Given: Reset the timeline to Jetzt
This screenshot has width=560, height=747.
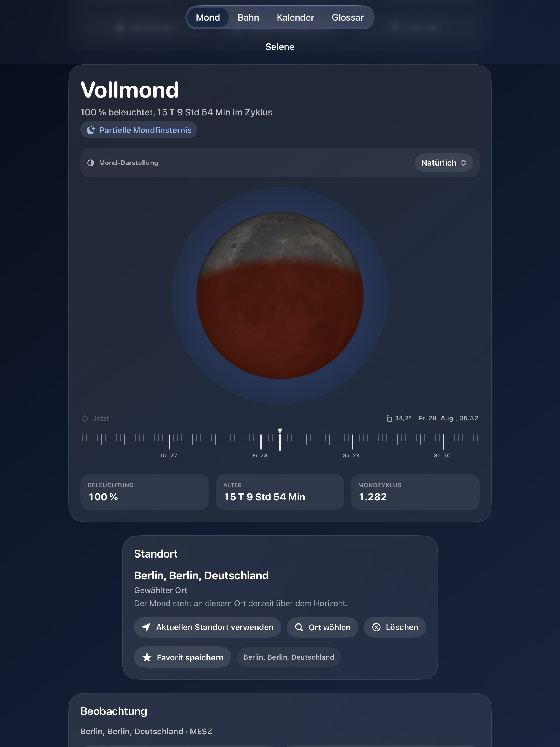Looking at the screenshot, I should click(x=96, y=418).
